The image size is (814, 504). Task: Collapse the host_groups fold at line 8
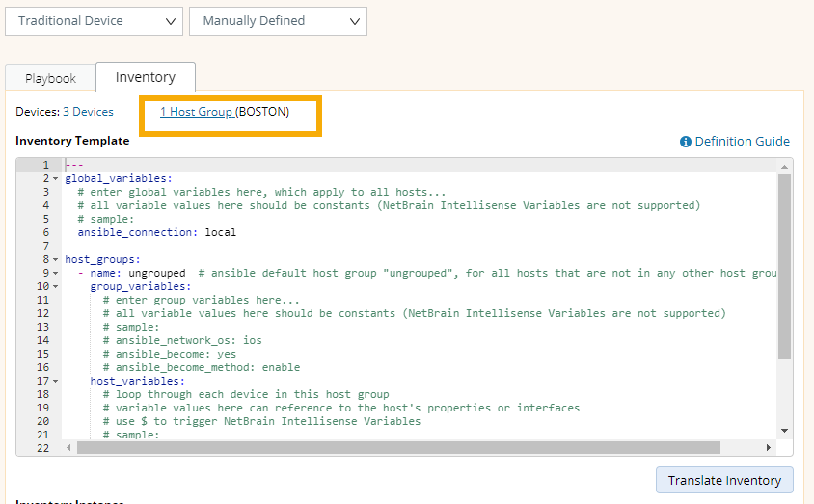(x=55, y=260)
